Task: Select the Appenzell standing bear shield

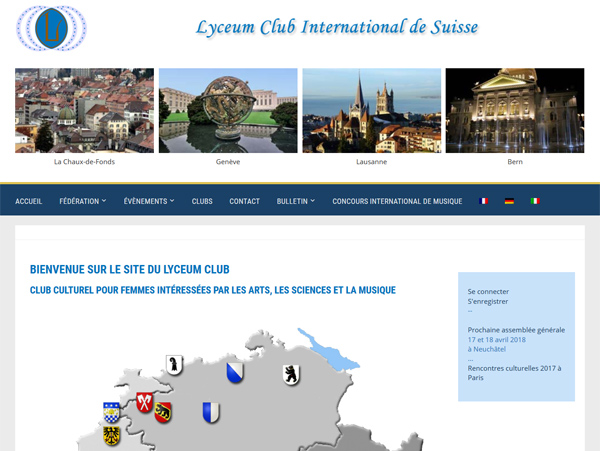Action: [x=291, y=374]
